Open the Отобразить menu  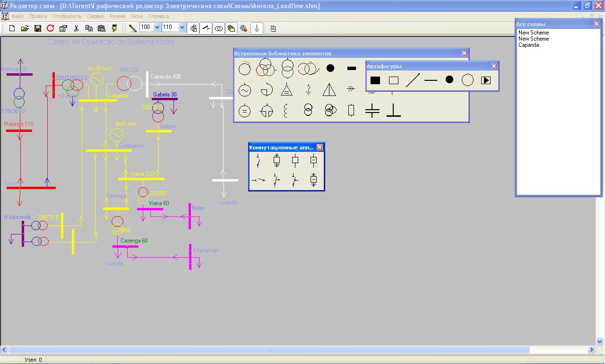coord(67,16)
